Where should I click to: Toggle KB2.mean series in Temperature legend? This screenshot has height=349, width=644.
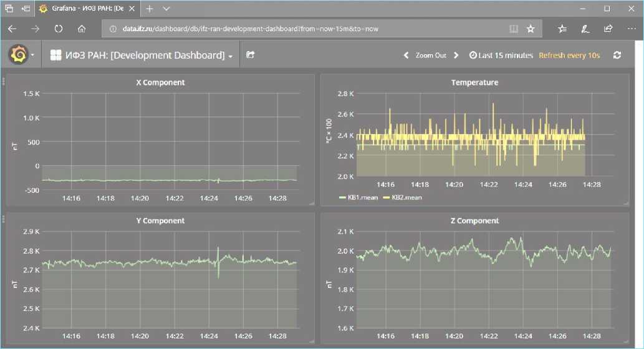(x=403, y=198)
